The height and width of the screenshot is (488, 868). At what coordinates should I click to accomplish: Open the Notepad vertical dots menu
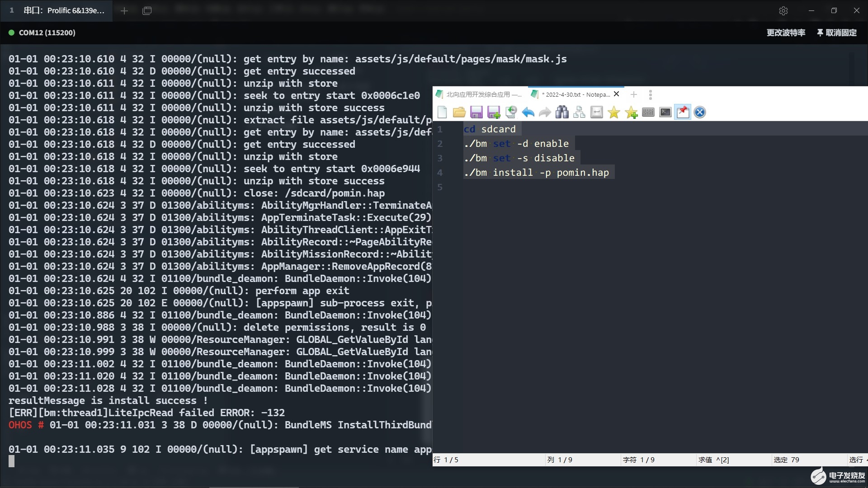click(x=651, y=94)
